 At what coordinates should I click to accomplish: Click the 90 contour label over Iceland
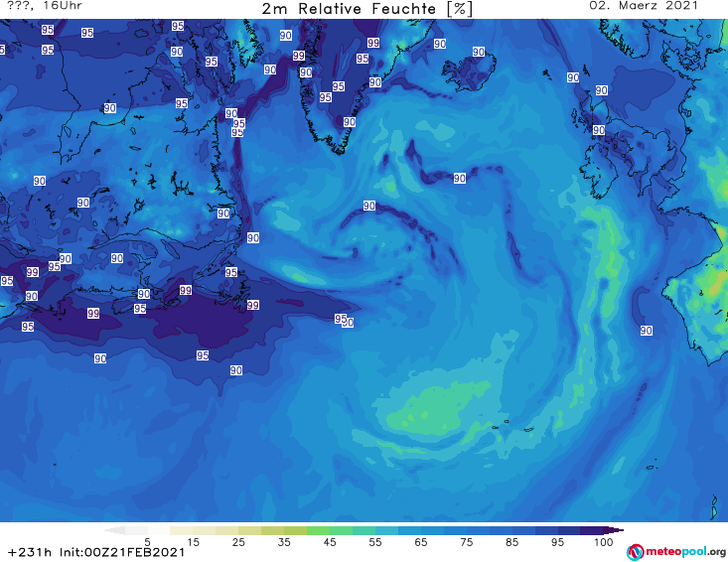[x=479, y=52]
